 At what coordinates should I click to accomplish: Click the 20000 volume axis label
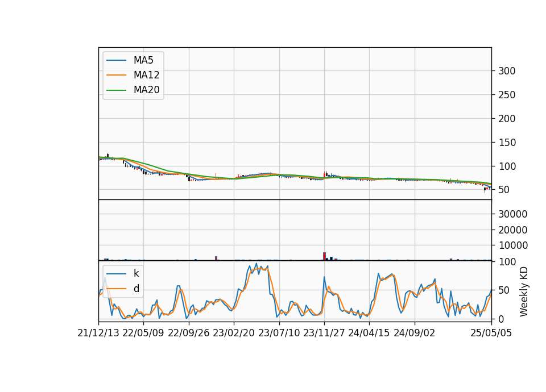click(x=513, y=230)
